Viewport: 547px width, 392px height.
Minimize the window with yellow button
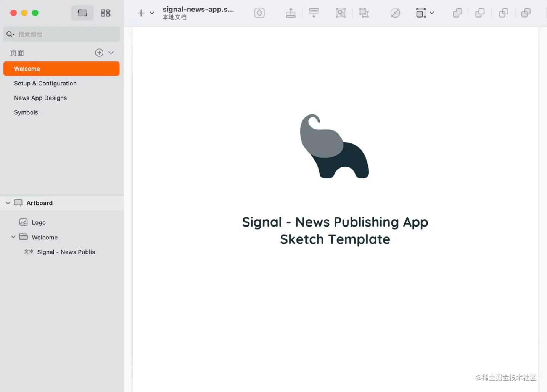24,13
